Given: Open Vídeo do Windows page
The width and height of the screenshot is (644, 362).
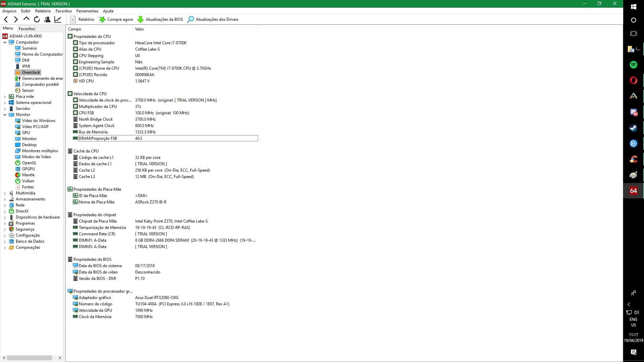Looking at the screenshot, I should tap(39, 121).
